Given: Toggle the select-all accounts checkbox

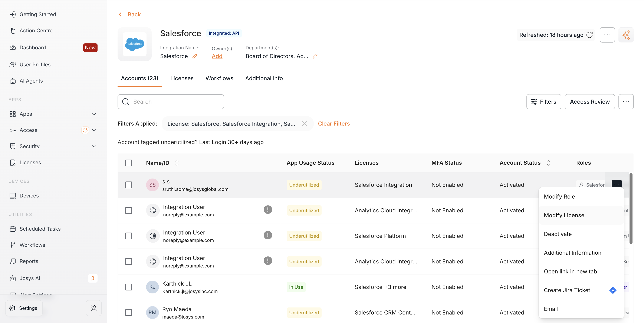Looking at the screenshot, I should pyautogui.click(x=129, y=163).
